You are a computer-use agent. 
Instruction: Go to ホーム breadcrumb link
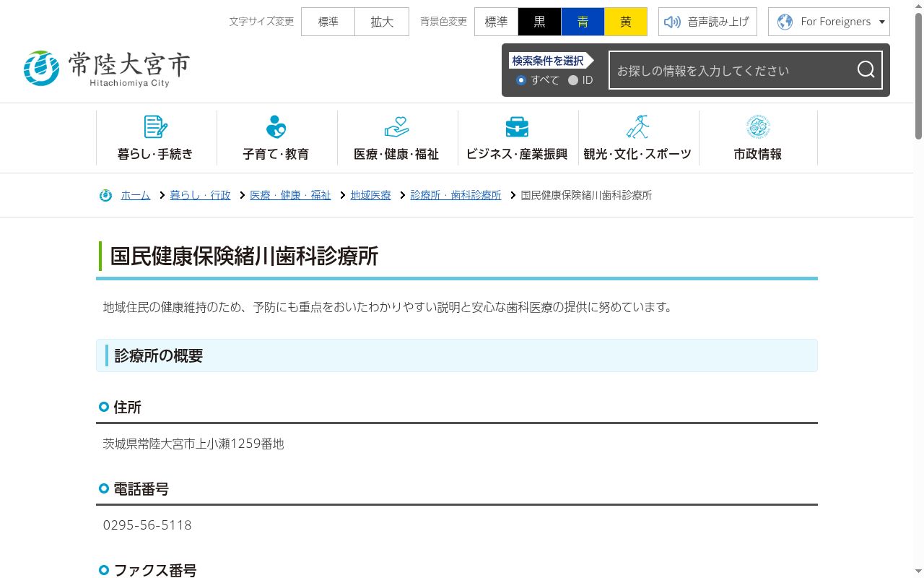(x=136, y=195)
